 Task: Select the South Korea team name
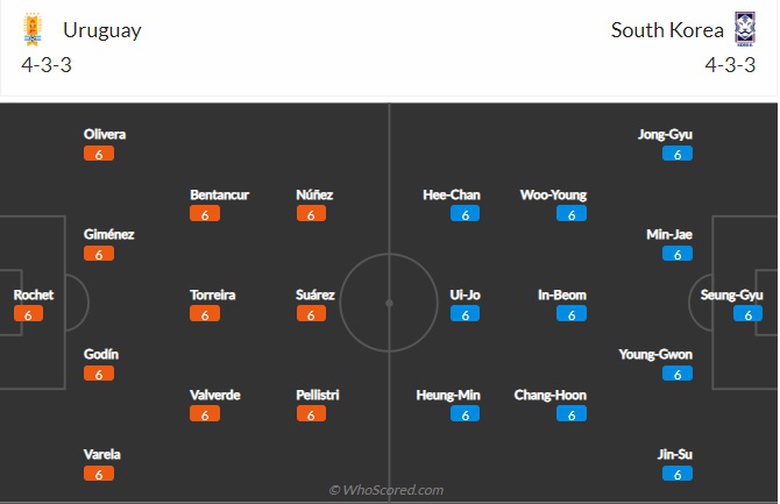[x=667, y=30]
